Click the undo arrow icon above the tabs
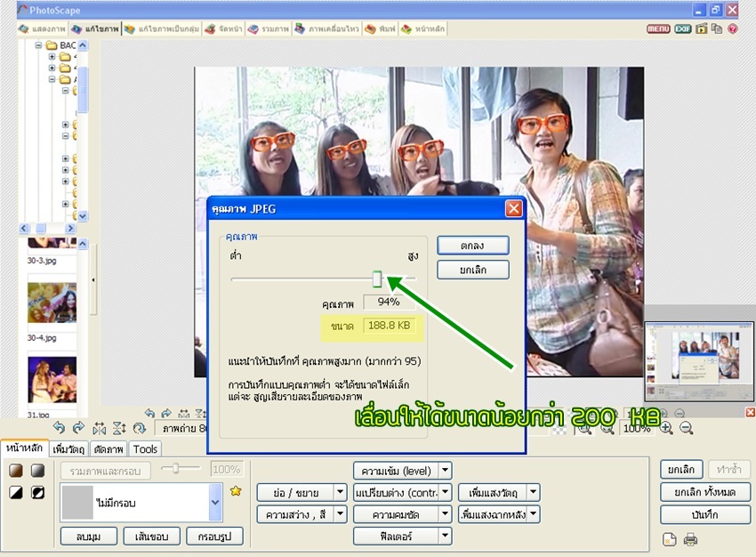The height and width of the screenshot is (557, 756). (59, 427)
